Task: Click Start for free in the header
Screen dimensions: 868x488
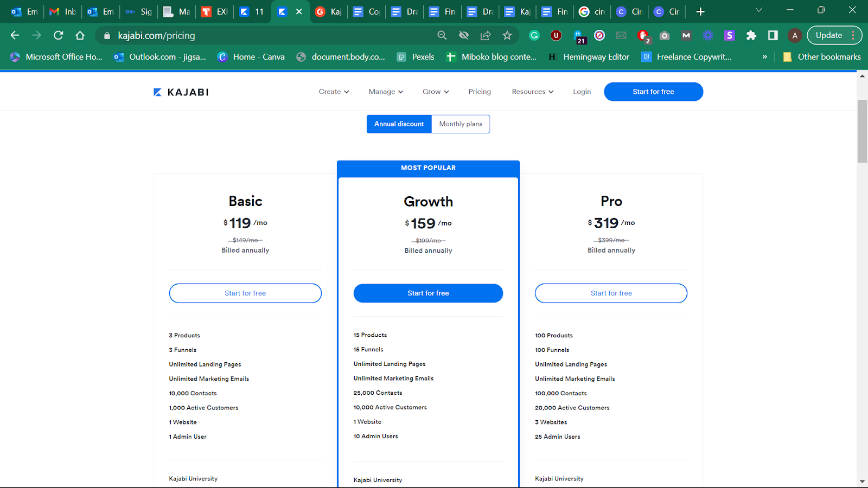Action: [653, 92]
